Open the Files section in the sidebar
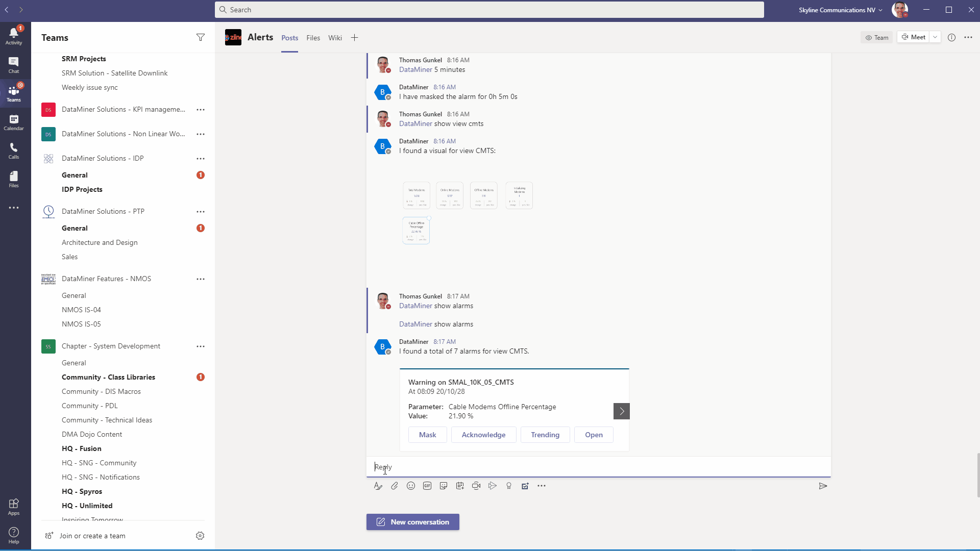This screenshot has height=551, width=980. pos(14,179)
